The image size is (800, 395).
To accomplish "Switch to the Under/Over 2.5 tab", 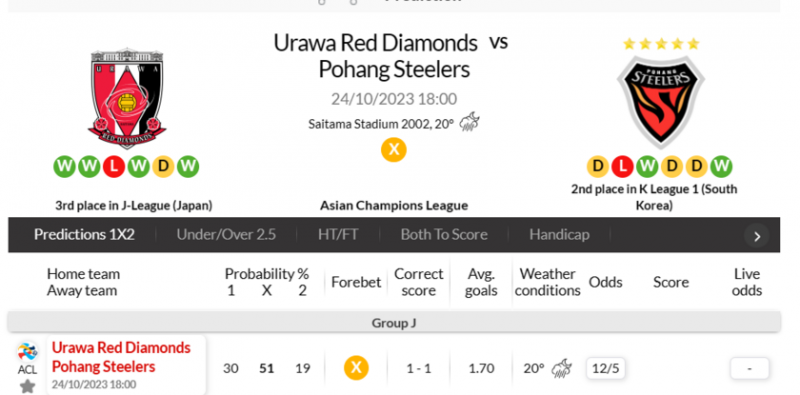I will tap(226, 235).
